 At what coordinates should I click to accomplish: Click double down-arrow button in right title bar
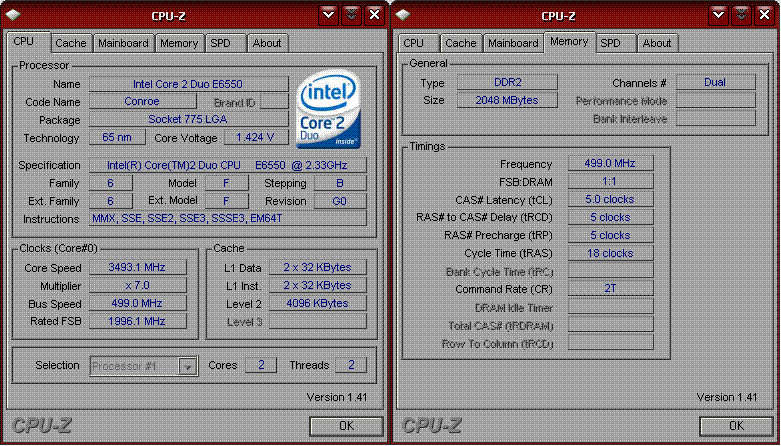741,15
